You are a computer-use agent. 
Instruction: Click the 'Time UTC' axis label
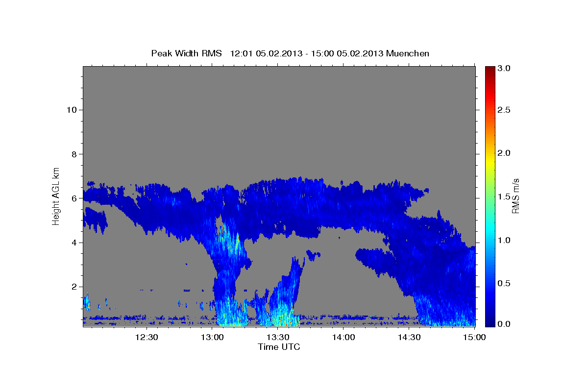click(x=279, y=347)
